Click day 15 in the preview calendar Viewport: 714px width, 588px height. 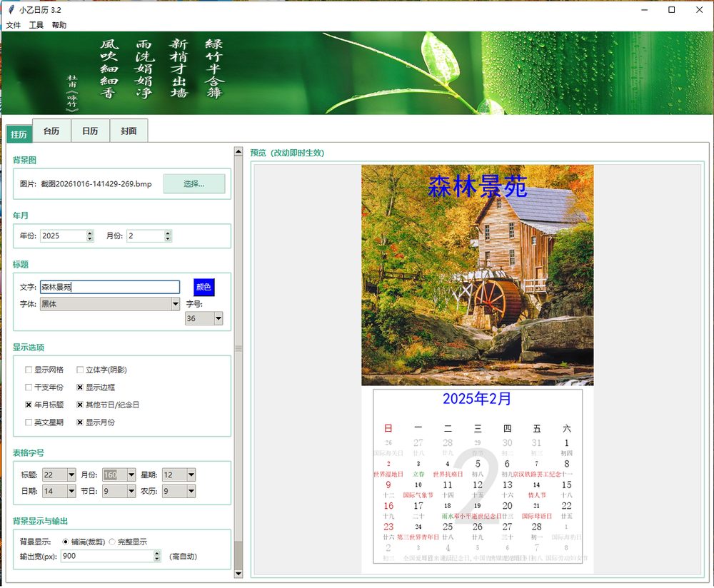click(x=566, y=485)
